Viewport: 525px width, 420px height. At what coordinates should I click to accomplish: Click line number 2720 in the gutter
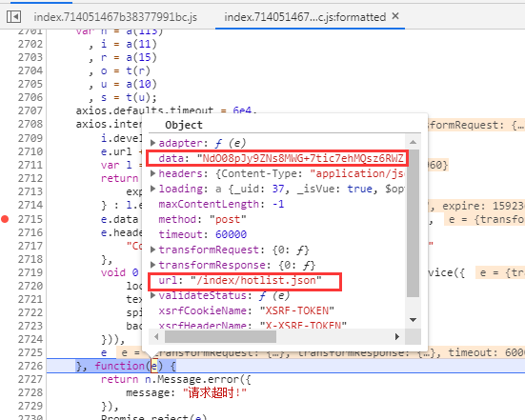(30, 286)
